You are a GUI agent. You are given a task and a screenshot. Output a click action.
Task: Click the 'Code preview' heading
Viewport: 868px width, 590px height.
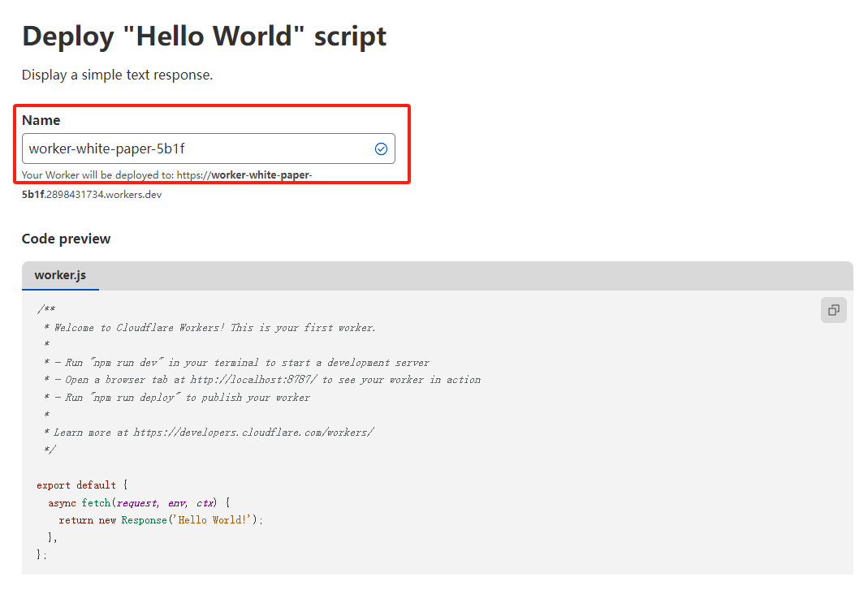coord(66,239)
